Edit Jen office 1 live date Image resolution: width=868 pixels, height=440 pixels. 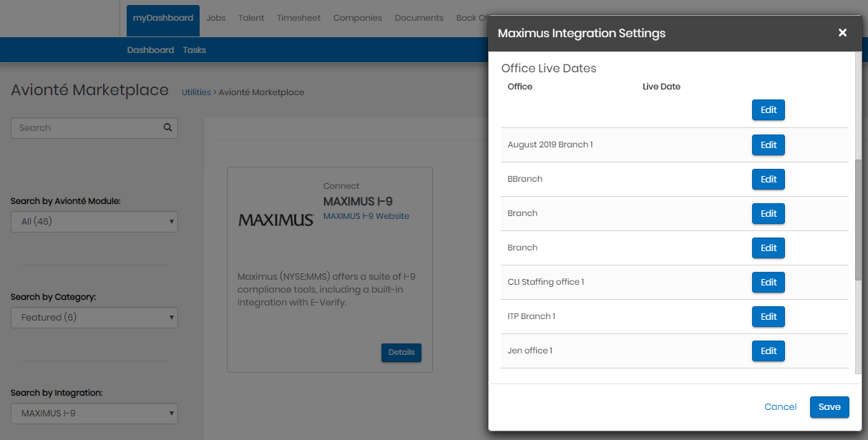coord(769,351)
